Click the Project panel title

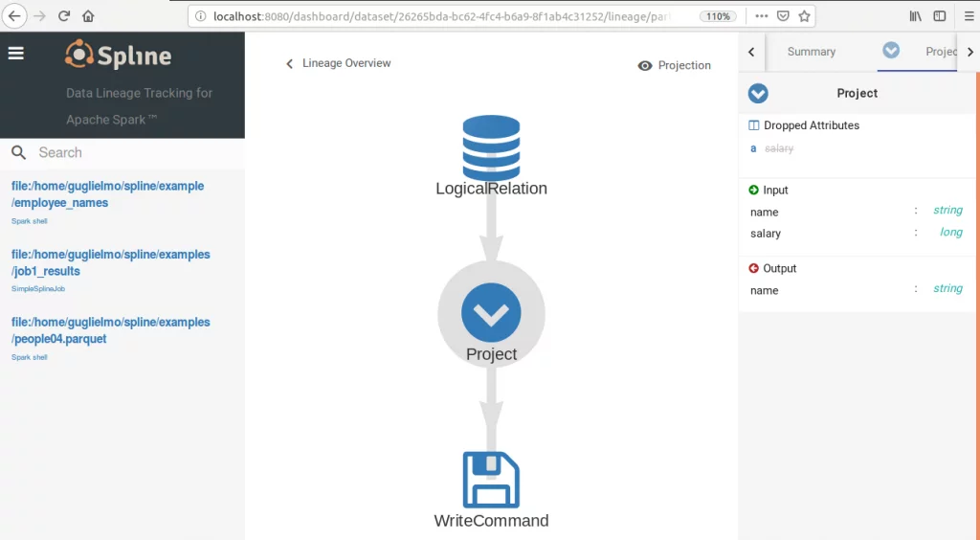tap(857, 93)
